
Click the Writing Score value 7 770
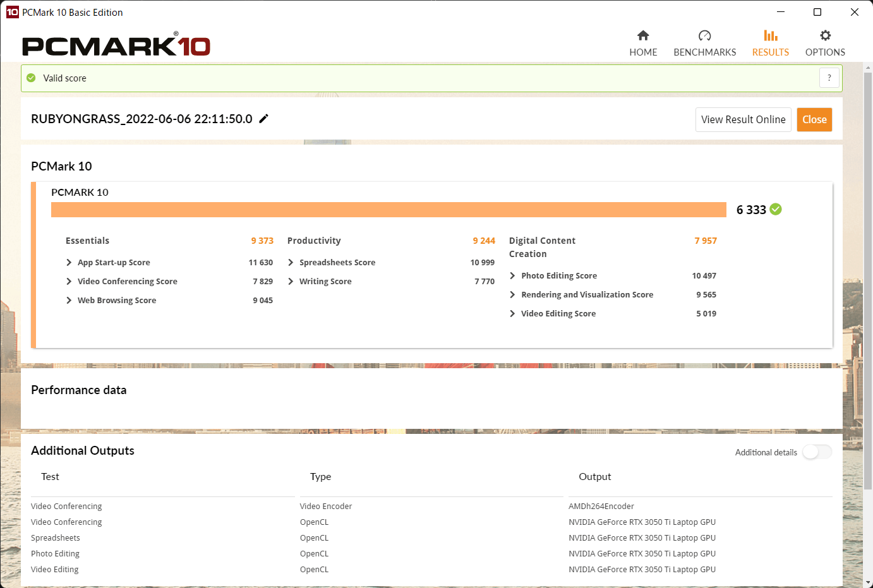click(x=485, y=281)
